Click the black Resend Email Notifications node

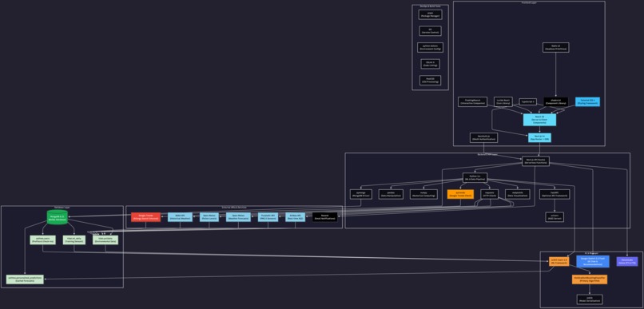pos(325,217)
